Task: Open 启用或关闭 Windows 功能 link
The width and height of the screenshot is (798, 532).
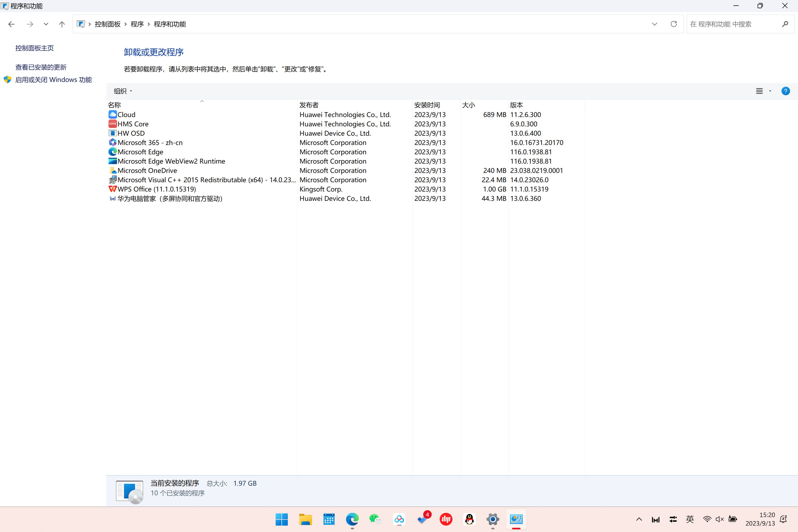Action: [x=53, y=80]
